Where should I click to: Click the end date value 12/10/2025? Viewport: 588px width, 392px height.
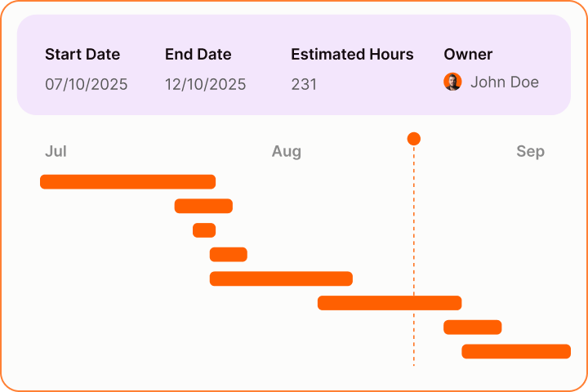point(205,84)
